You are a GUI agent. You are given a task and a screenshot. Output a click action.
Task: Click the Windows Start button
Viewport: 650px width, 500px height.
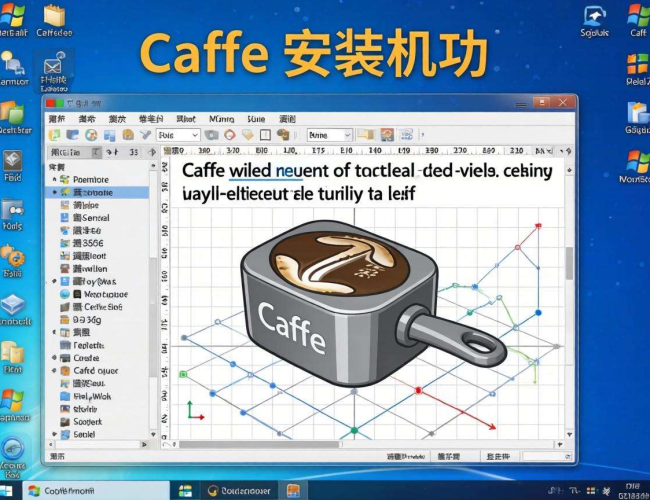(x=7, y=491)
